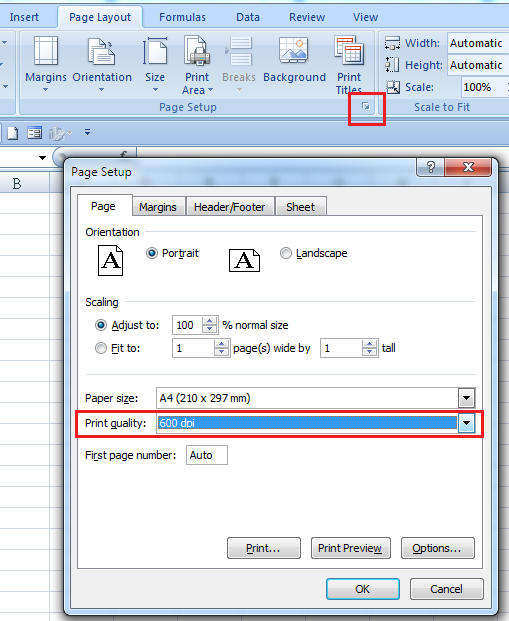Screen dimensions: 509x621
Task: Open the Quick Access toolbar customize arrow
Action: [88, 132]
